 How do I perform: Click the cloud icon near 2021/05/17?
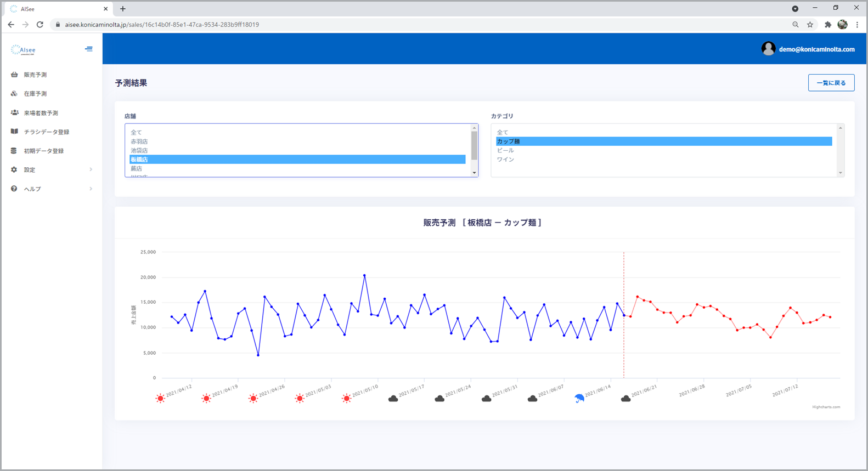393,399
